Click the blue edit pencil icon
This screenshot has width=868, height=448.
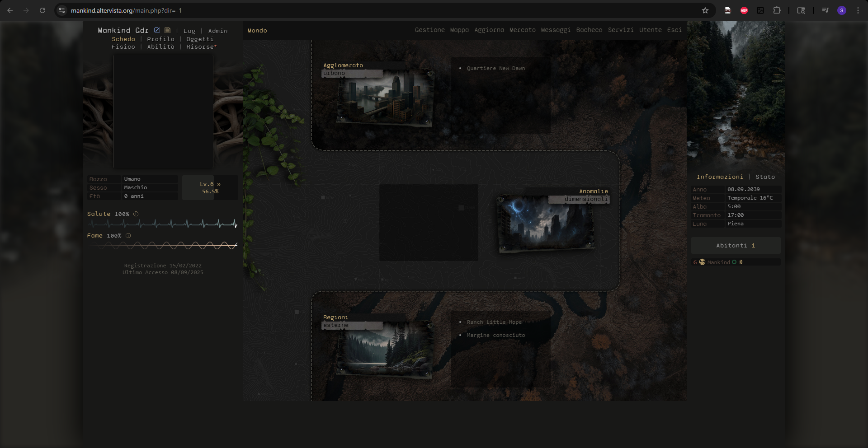point(157,30)
